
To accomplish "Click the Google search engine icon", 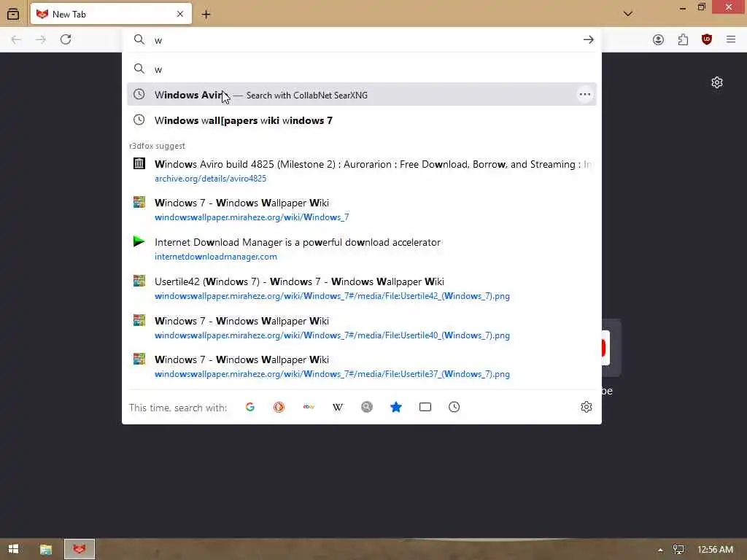I will click(x=250, y=407).
